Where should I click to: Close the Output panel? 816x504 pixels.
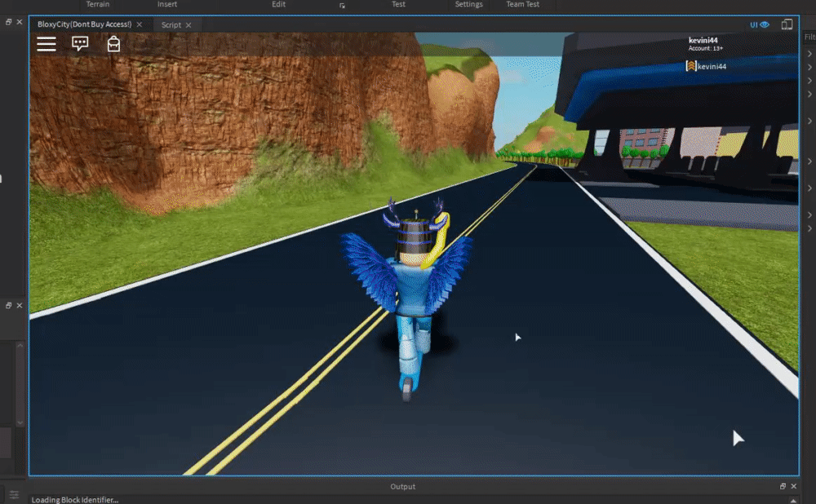pos(794,486)
